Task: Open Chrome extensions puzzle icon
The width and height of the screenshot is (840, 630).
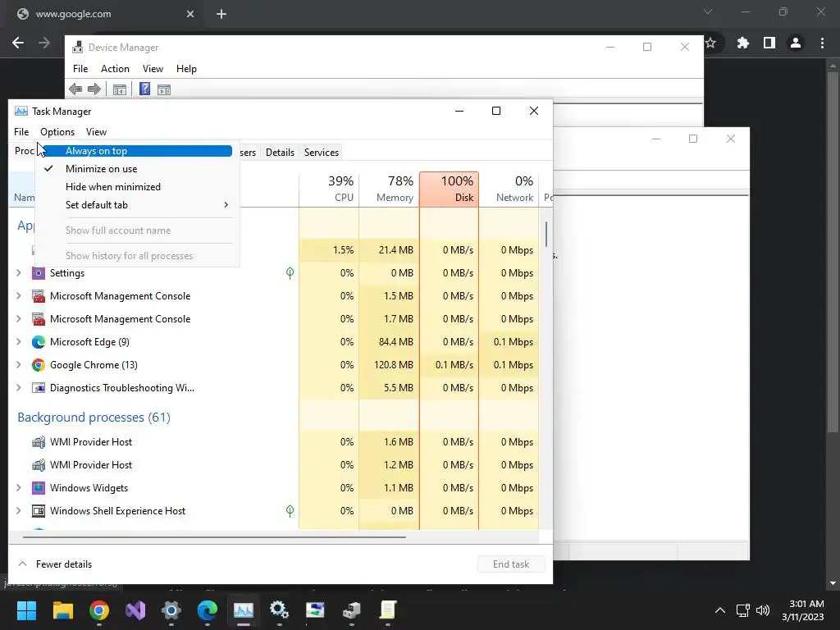Action: pos(743,43)
